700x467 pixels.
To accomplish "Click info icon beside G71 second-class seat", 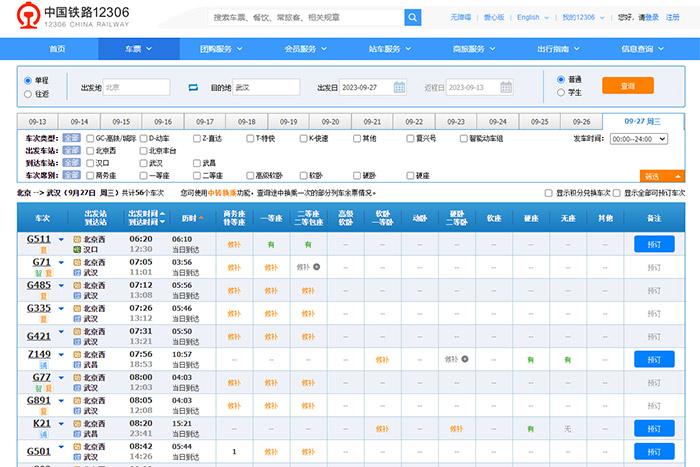I will (317, 267).
